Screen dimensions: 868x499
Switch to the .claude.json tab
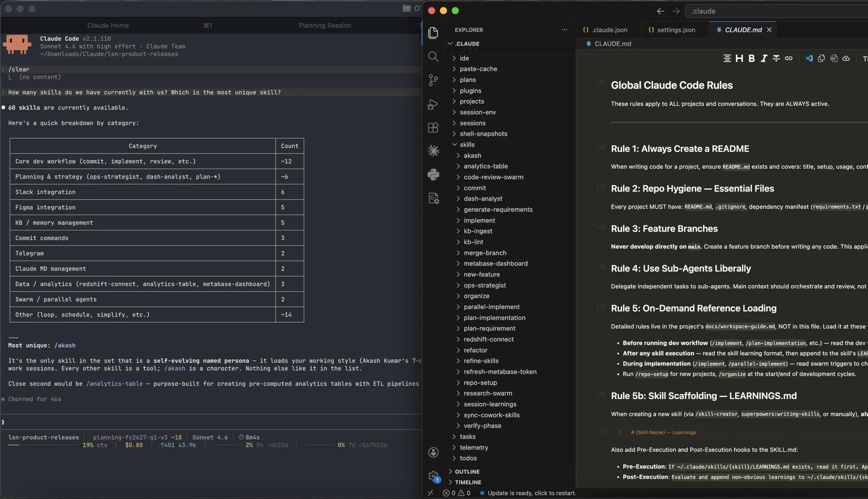(605, 30)
